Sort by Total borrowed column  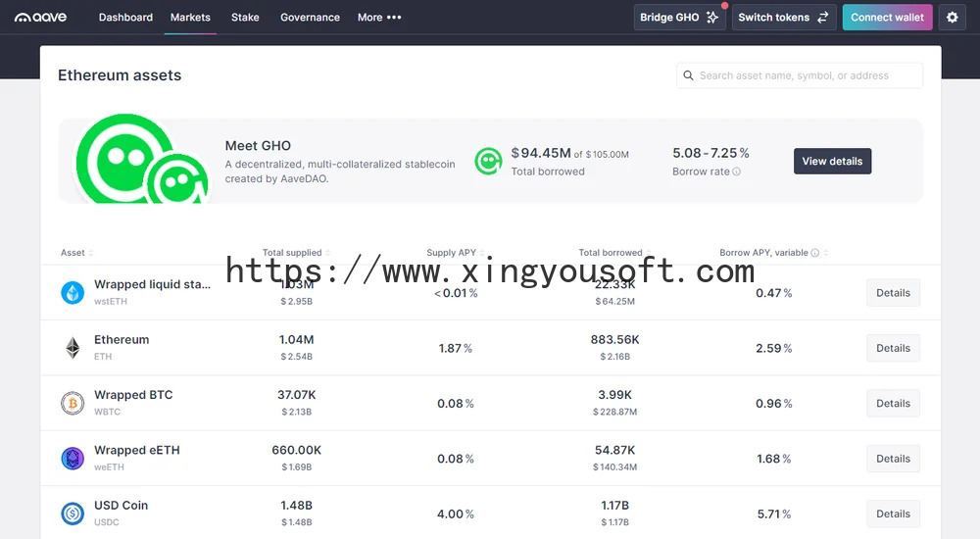pos(611,253)
